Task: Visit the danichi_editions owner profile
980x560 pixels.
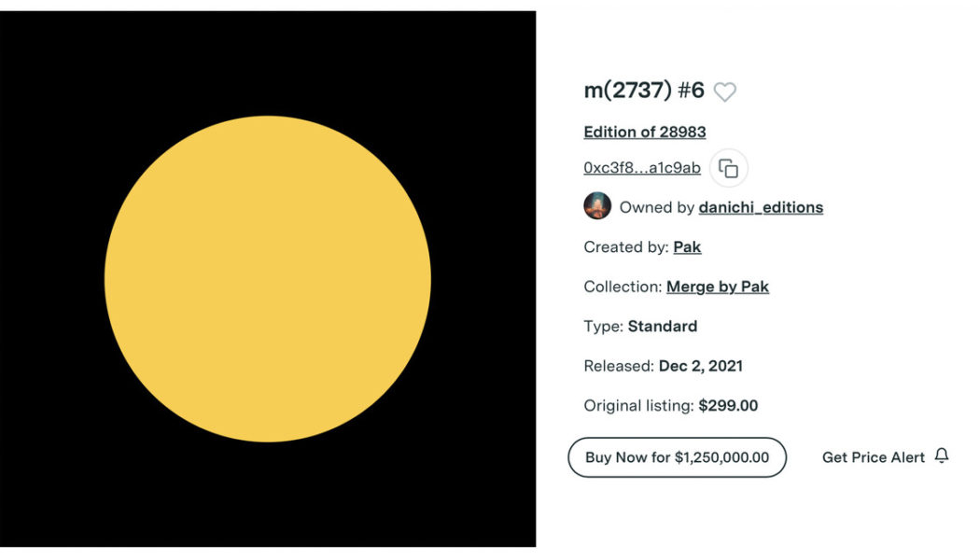Action: pos(761,207)
